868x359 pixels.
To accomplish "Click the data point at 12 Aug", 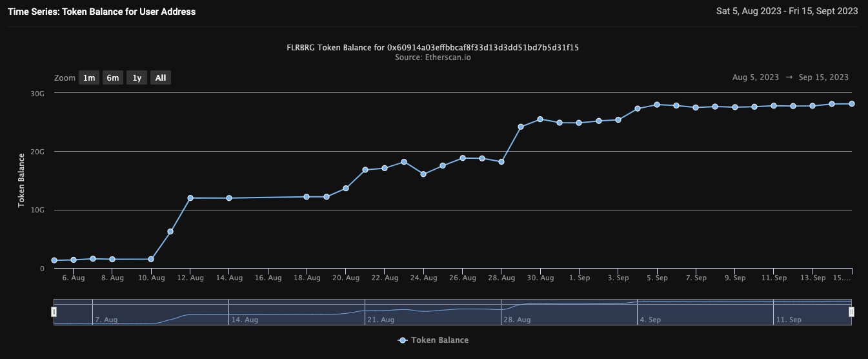I will point(190,198).
